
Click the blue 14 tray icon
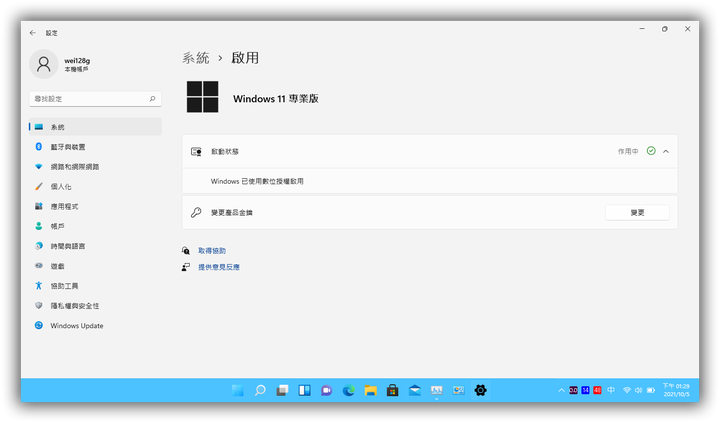click(x=585, y=390)
